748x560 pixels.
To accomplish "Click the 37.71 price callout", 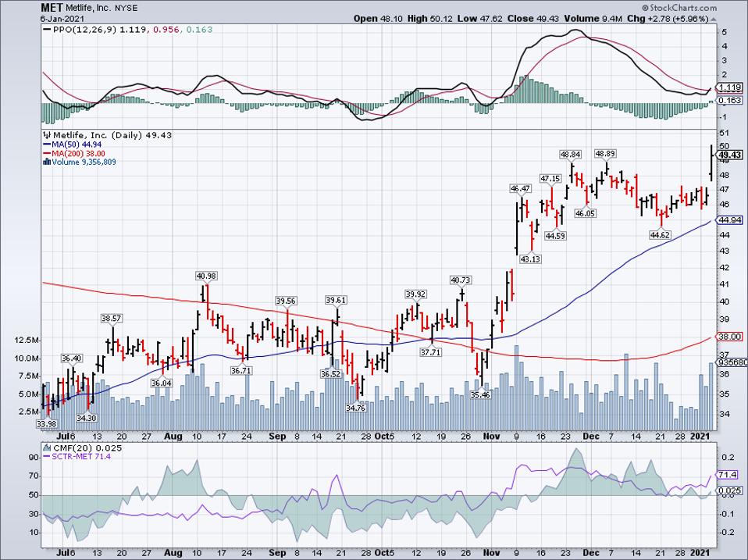I will coord(431,352).
